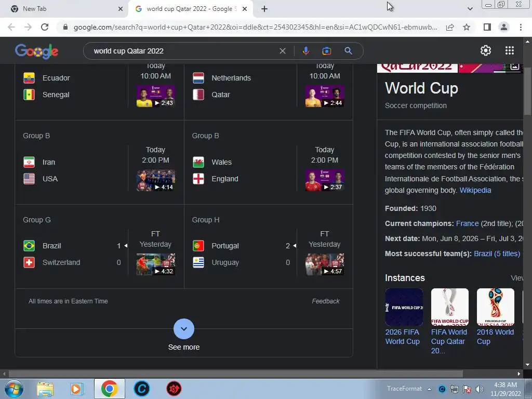Clear the search box with X
Image resolution: width=532 pixels, height=399 pixels.
pos(282,51)
